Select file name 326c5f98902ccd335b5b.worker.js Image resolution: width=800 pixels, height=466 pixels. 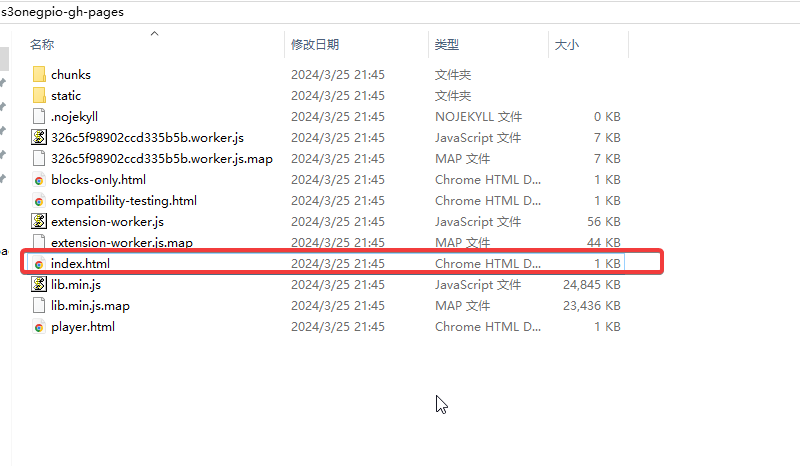(x=147, y=137)
